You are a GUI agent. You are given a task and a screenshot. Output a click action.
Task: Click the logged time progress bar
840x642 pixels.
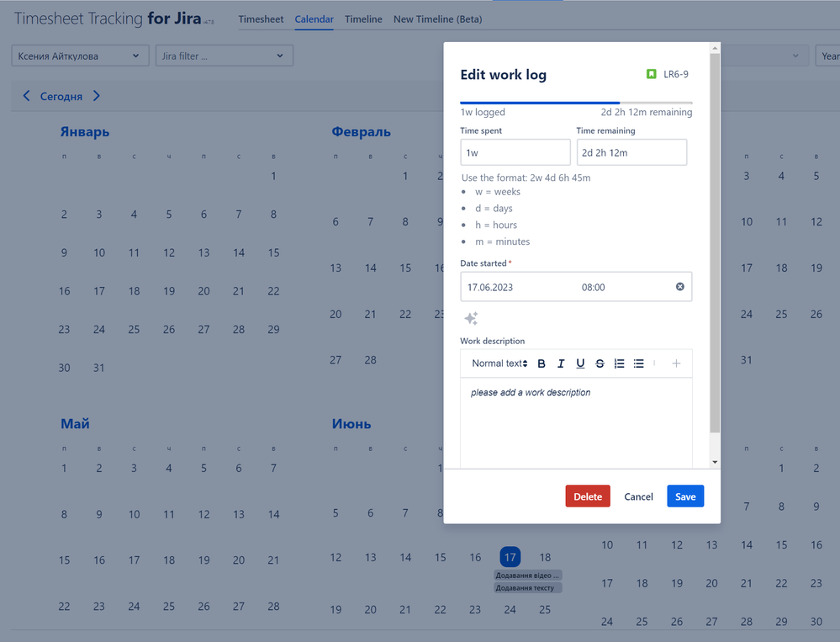(576, 103)
